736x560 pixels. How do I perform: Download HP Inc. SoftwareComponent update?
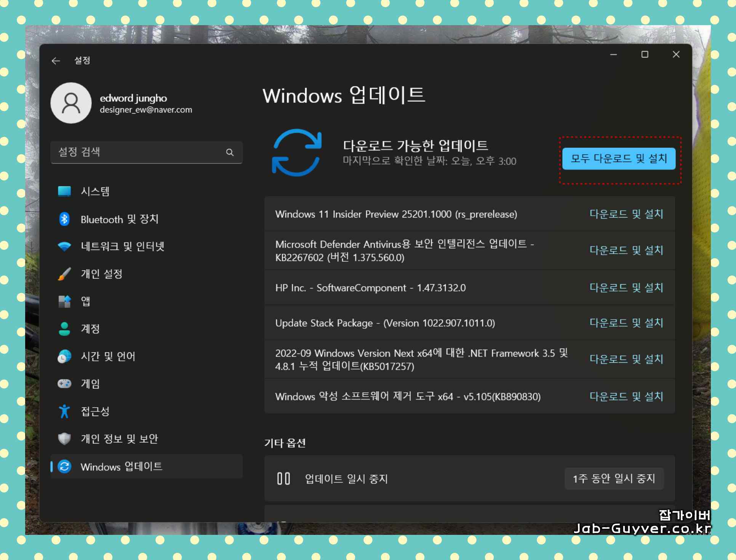pos(626,288)
